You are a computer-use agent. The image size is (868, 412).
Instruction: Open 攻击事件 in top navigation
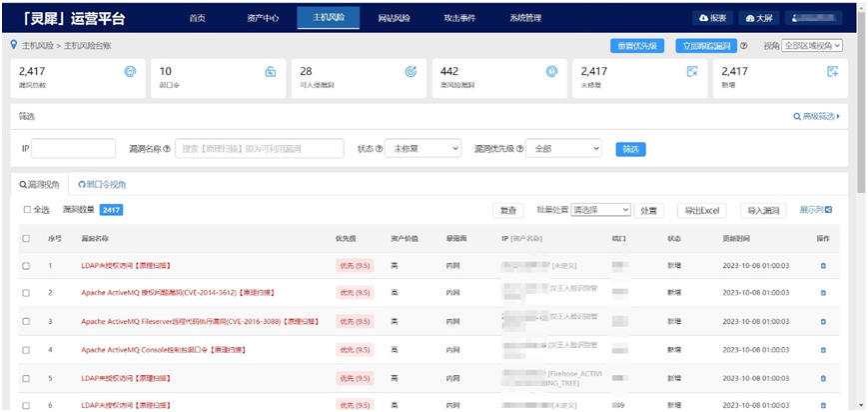[459, 18]
